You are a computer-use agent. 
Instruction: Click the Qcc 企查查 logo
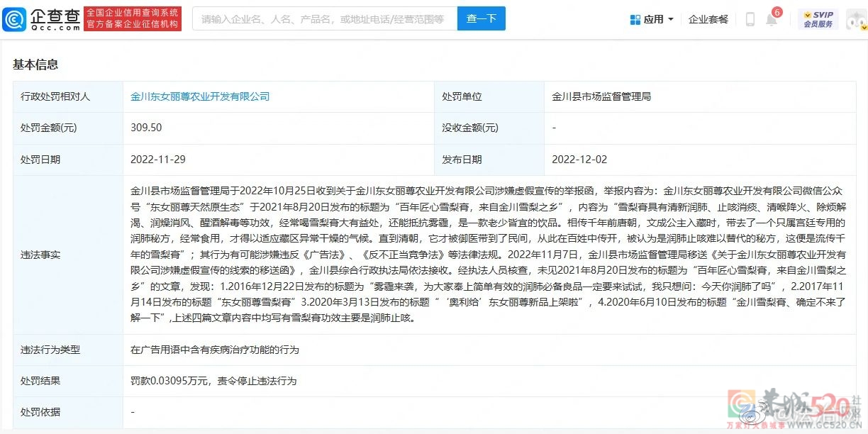(41, 19)
